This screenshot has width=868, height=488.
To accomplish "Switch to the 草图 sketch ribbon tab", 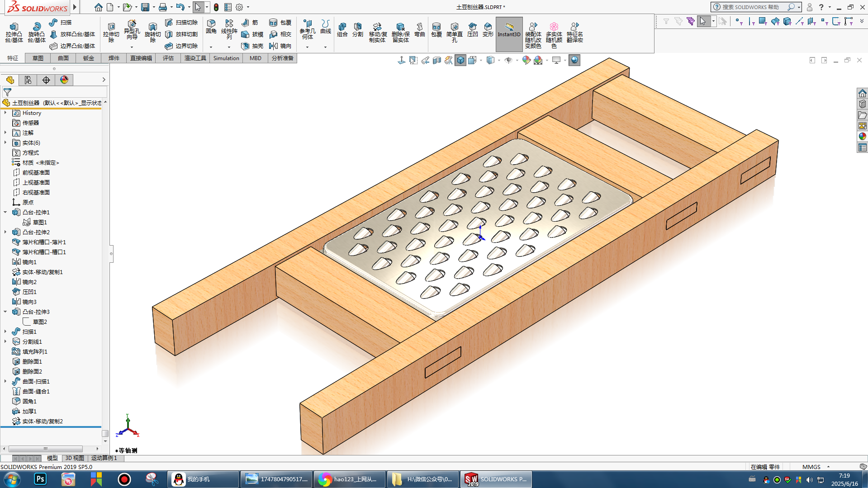I will pos(38,58).
